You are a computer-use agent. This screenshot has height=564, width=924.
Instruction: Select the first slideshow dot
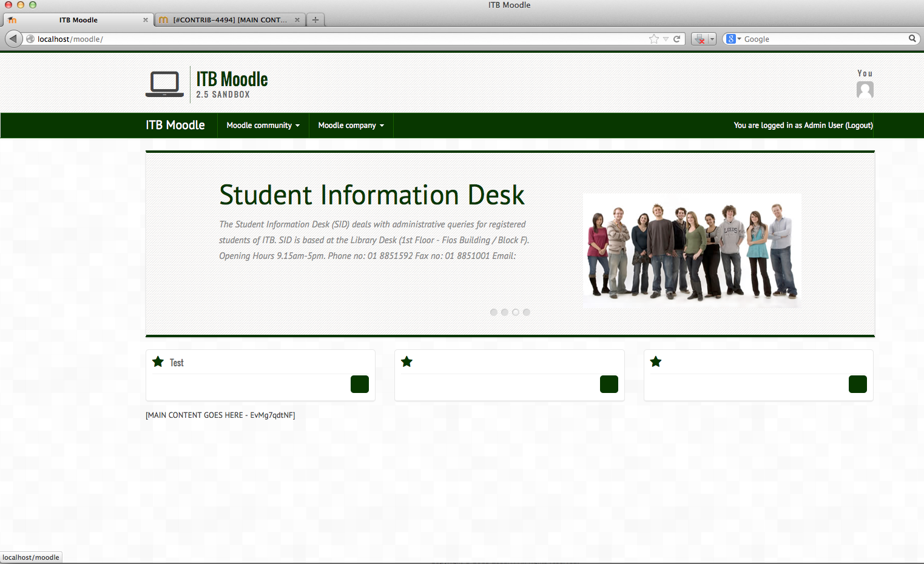(x=494, y=312)
